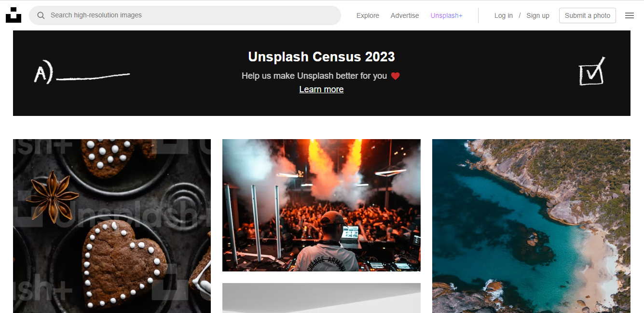Open the aerial turquoise coastline photo
The width and height of the screenshot is (644, 313).
531,226
